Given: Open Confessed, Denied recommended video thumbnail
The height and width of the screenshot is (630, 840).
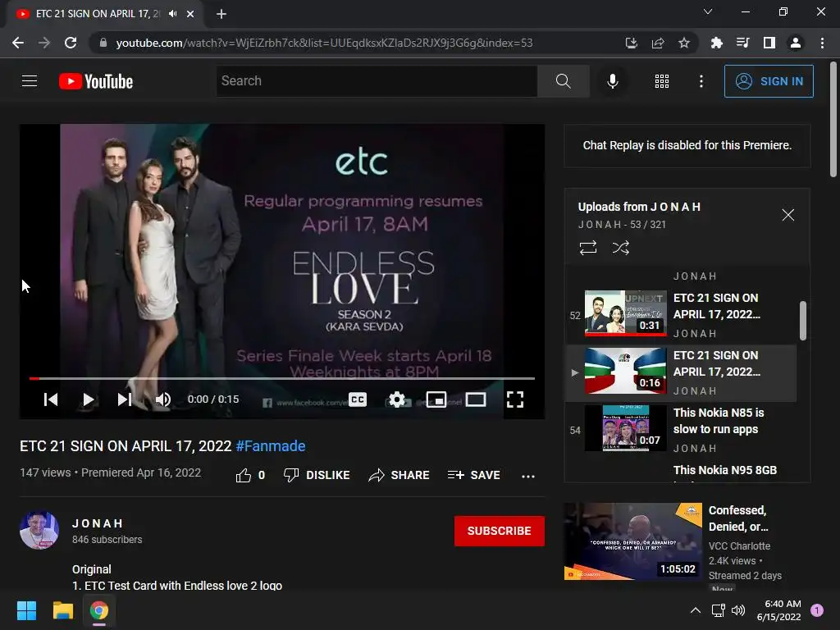Looking at the screenshot, I should pyautogui.click(x=632, y=541).
